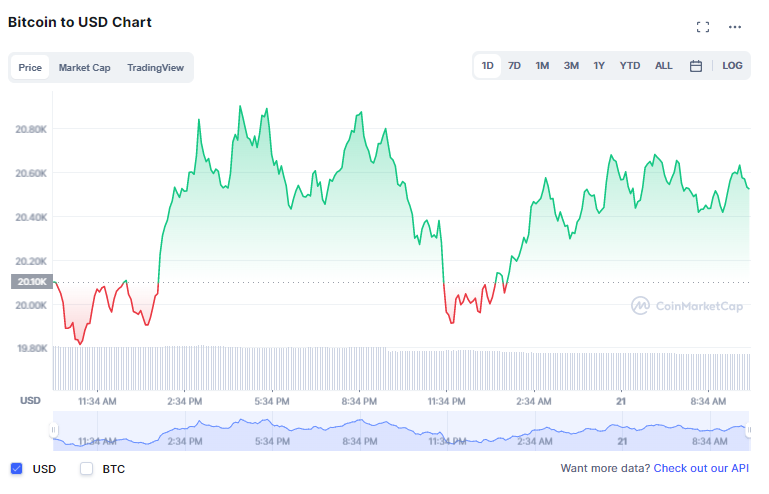Switch to the Market Cap tab
The image size is (769, 494).
[x=84, y=68]
